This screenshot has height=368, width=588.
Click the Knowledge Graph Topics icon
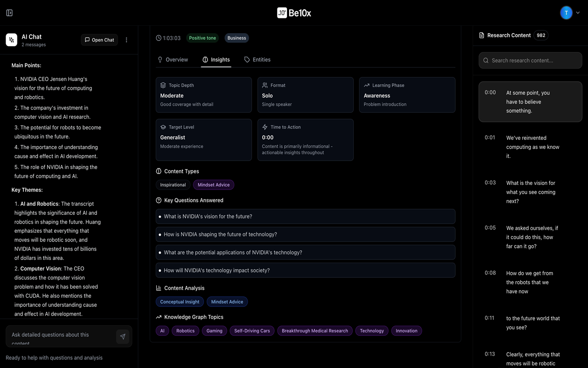point(158,317)
